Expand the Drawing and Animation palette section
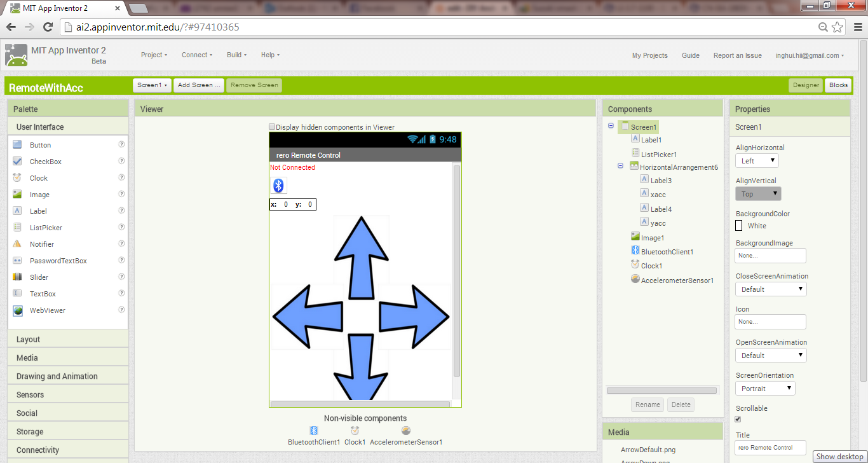This screenshot has width=868, height=463. (x=68, y=377)
